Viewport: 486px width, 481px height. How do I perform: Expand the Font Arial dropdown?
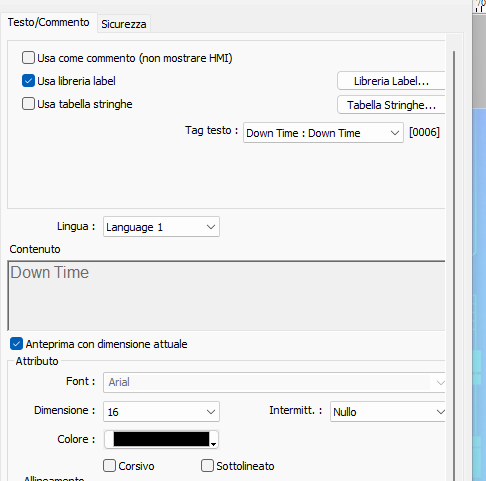click(x=274, y=382)
